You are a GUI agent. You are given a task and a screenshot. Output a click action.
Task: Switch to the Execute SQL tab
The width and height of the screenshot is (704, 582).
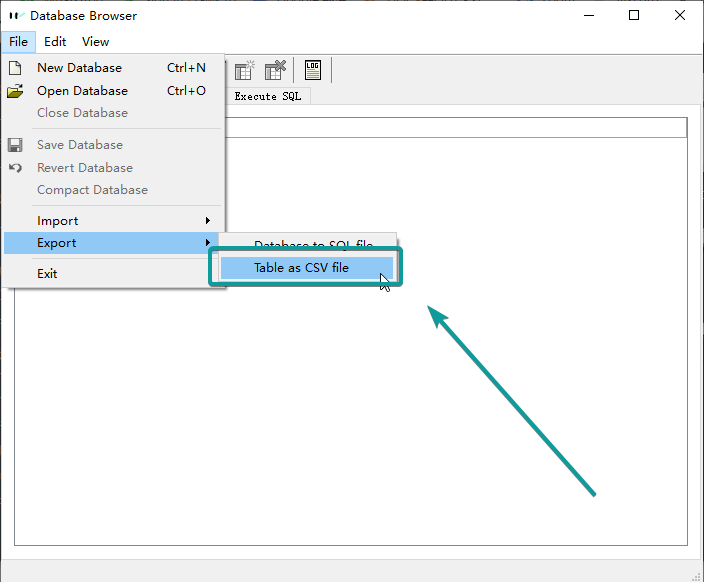268,97
